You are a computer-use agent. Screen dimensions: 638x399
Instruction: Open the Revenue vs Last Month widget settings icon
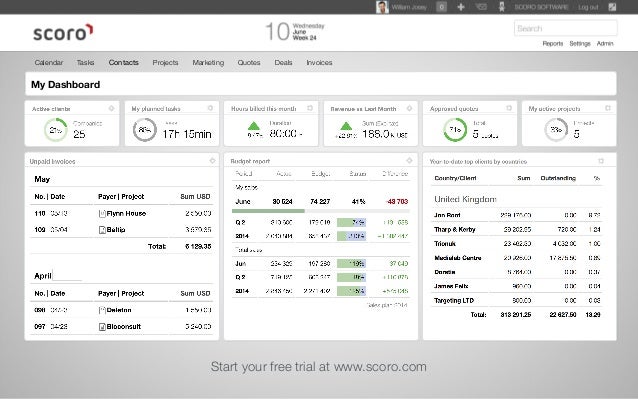(409, 108)
